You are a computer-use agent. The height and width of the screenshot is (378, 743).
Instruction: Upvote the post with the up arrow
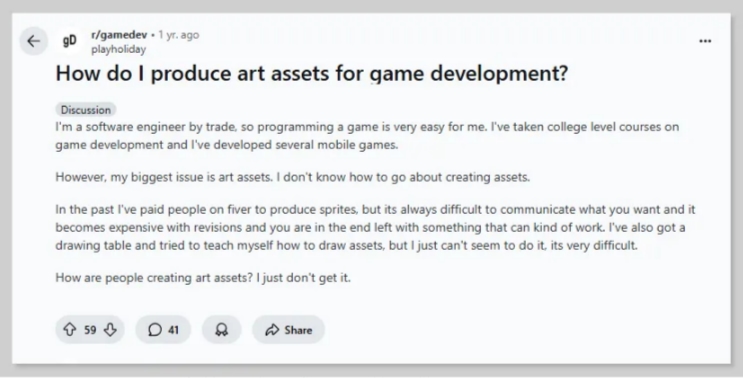(70, 329)
